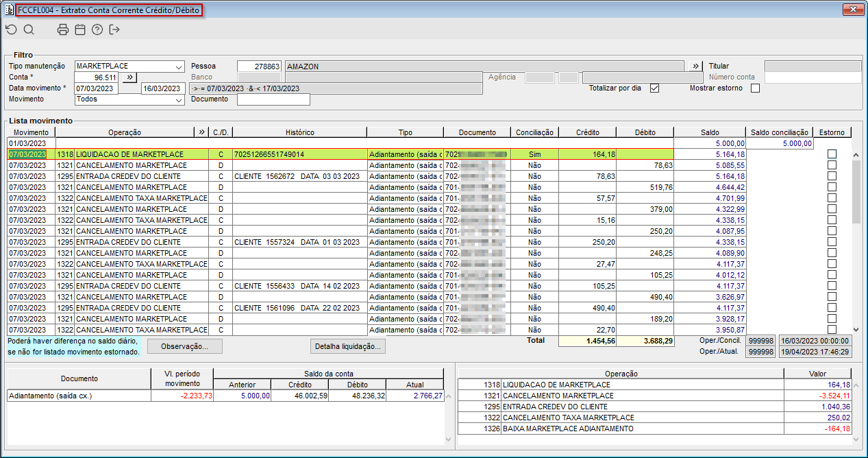Select the LIQUIDACAO DE MARKETPLACE highlighted row
The height and width of the screenshot is (458, 868).
(x=340, y=154)
